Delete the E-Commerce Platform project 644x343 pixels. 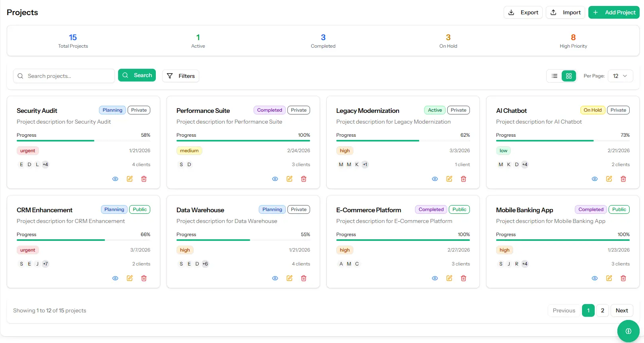pos(464,278)
